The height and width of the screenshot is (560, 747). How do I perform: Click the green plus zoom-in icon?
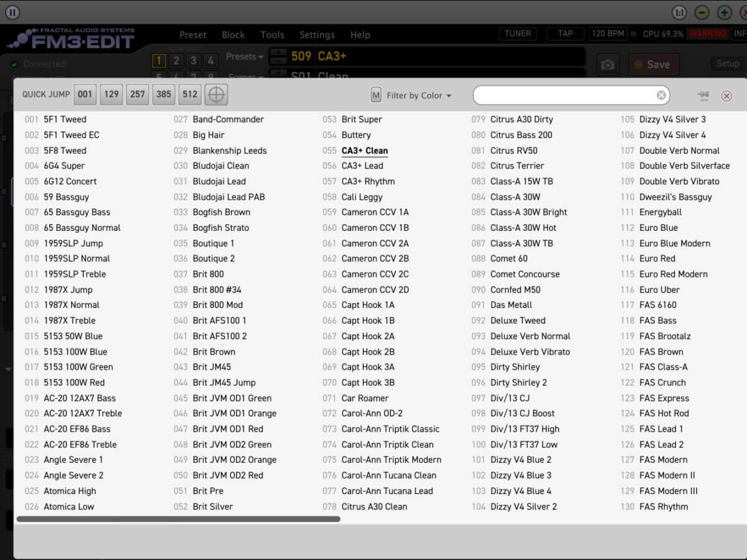click(x=724, y=12)
